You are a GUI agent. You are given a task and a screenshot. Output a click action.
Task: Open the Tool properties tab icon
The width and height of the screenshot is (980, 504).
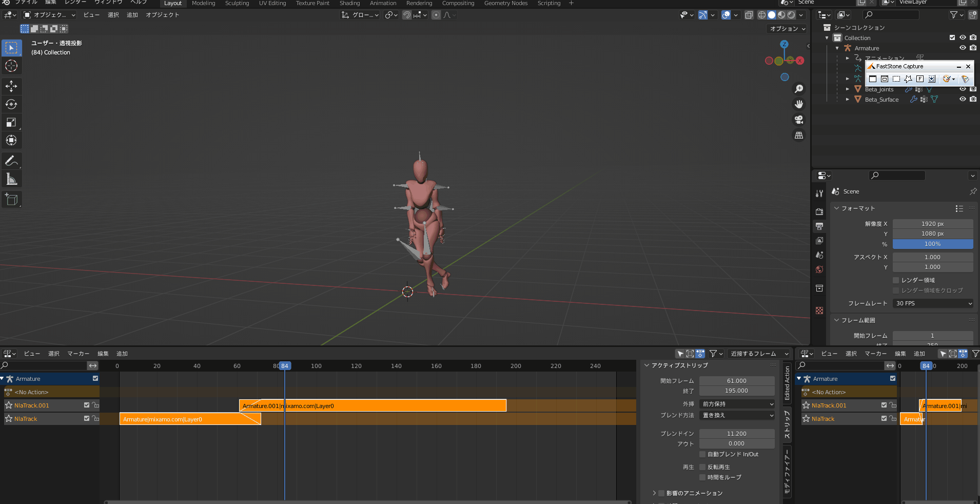click(819, 193)
